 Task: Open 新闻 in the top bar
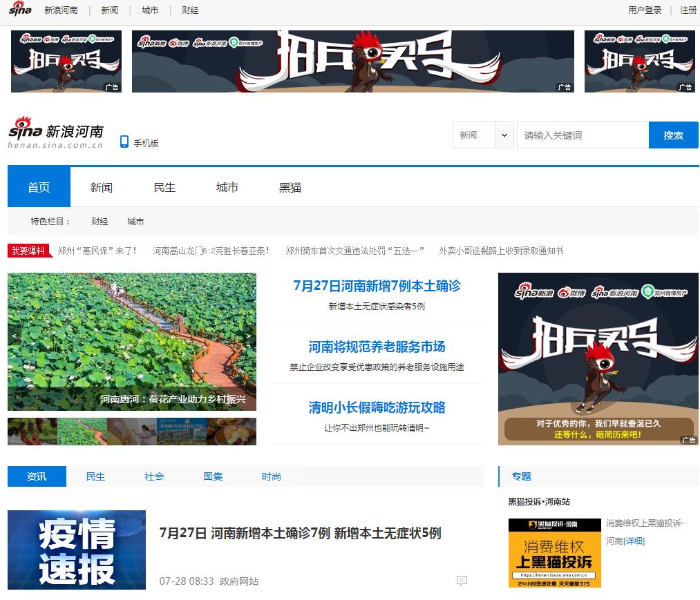tap(109, 10)
